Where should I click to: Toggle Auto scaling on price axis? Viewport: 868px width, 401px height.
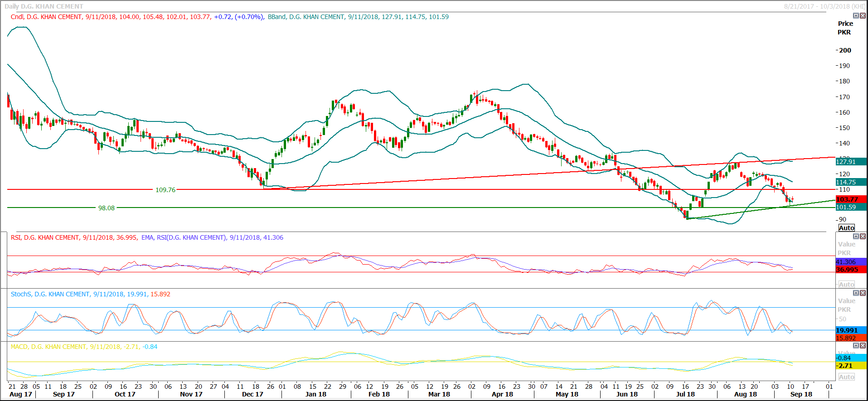pyautogui.click(x=846, y=228)
